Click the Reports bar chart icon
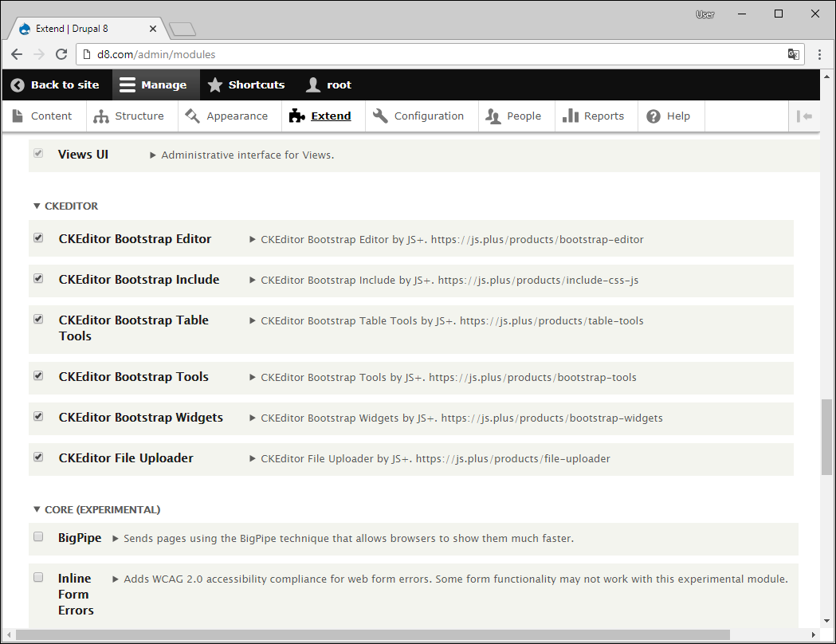The height and width of the screenshot is (644, 836). click(571, 116)
